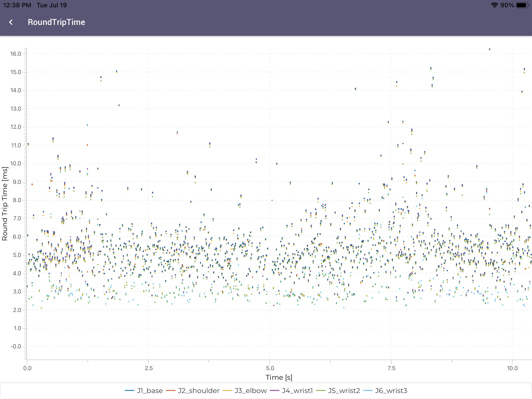The height and width of the screenshot is (399, 532).
Task: Tap the 2.5 x-axis tick label
Action: coord(149,368)
